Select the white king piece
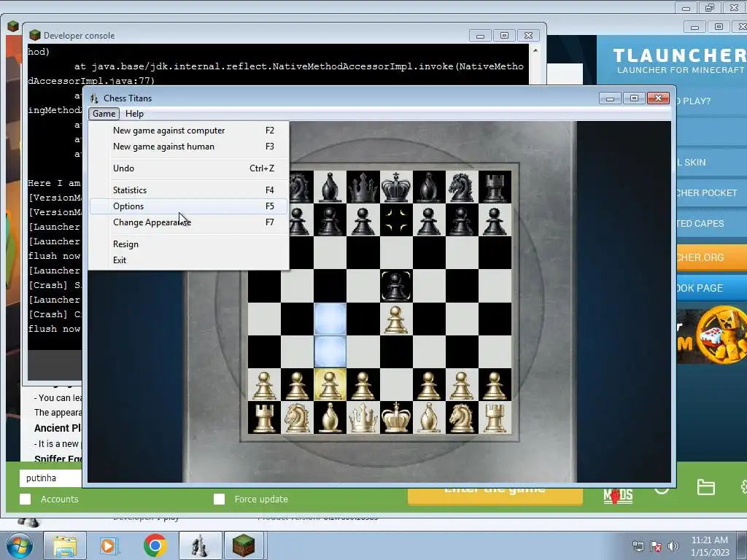This screenshot has height=560, width=747. [396, 418]
